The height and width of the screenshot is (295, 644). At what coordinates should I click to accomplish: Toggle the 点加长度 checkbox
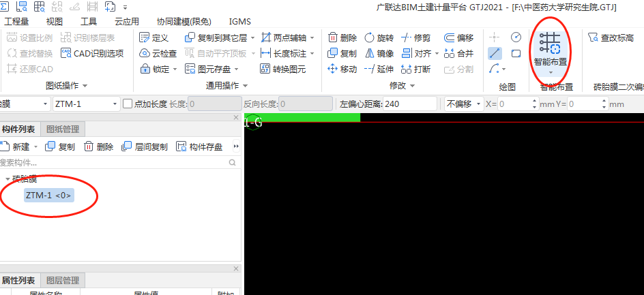(128, 104)
